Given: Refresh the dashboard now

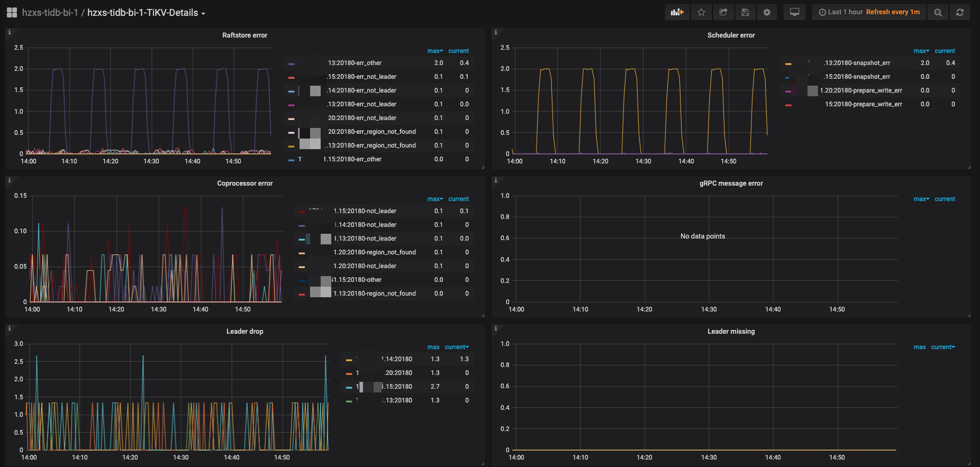Looking at the screenshot, I should click(959, 12).
